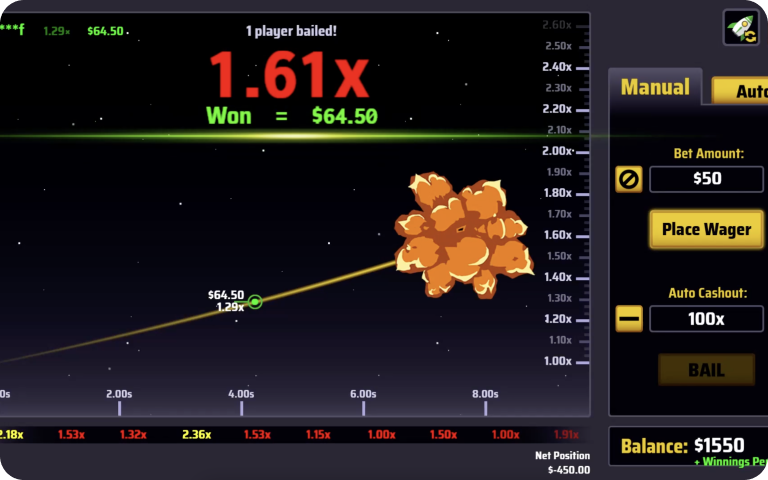Image resolution: width=768 pixels, height=480 pixels.
Task: Click the big red 1.61x multiplier
Action: click(289, 76)
